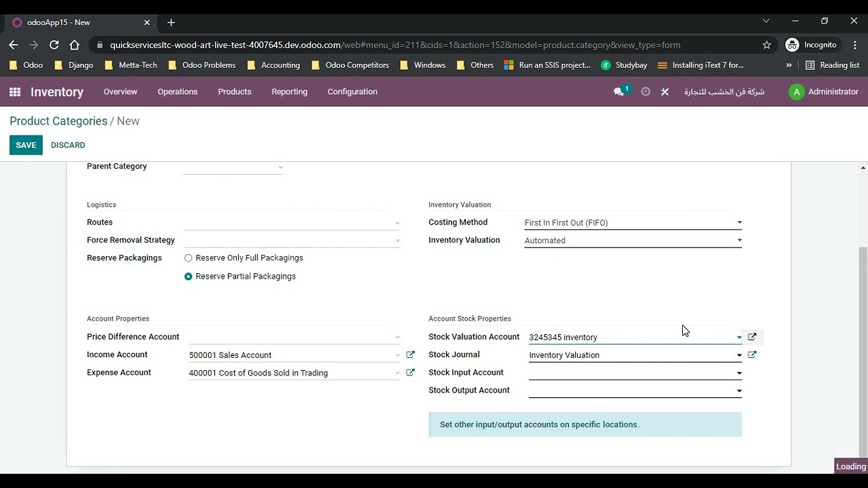
Task: Open the Accounting bookmarks folder
Action: [x=274, y=65]
